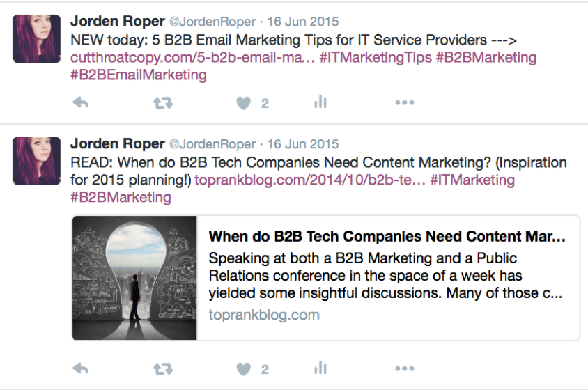Open the keyhole image in the link preview card
This screenshot has width=588, height=390.
134,278
